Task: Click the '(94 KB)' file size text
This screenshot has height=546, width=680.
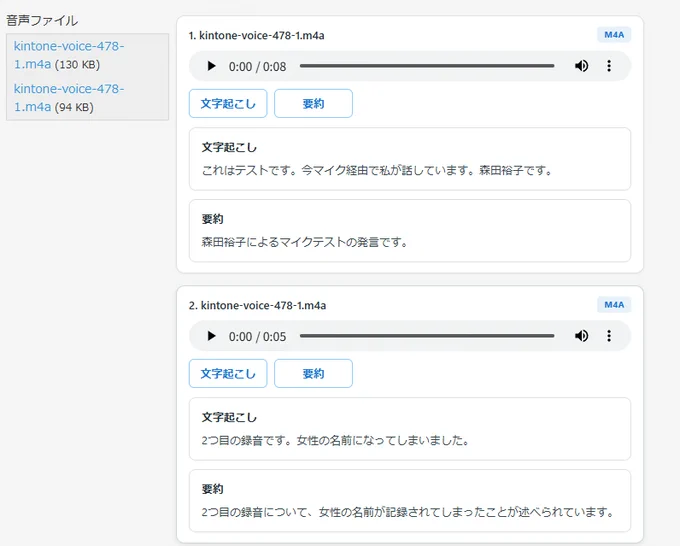Action: coord(74,107)
